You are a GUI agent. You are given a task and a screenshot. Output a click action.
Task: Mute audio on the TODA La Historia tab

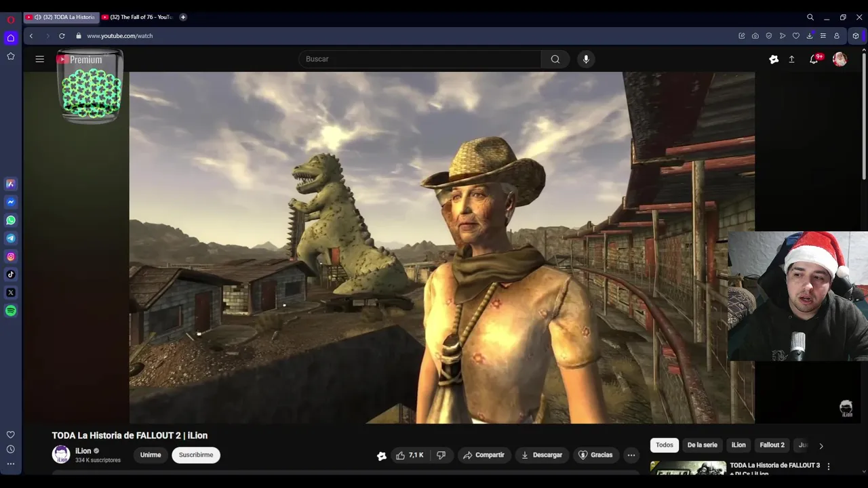coord(37,17)
